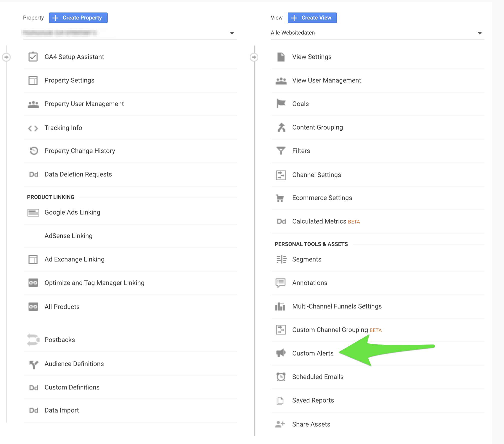Click the Tracking Info code brackets icon

tap(33, 128)
